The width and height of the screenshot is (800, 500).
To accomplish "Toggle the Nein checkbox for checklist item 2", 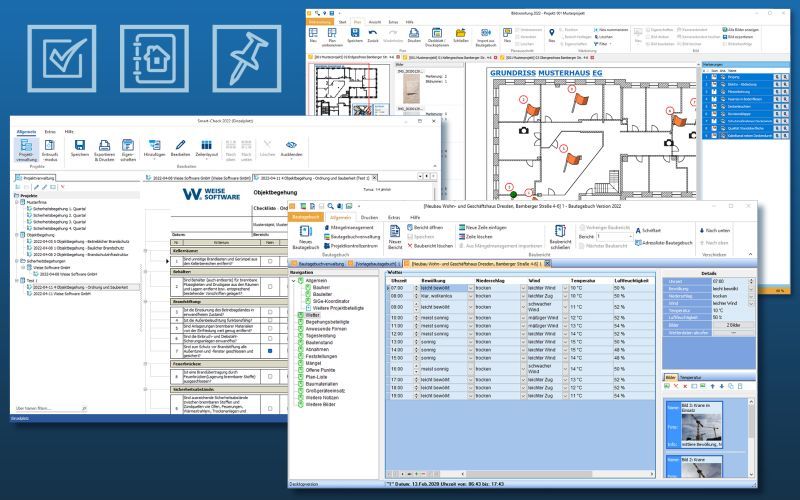I will click(x=270, y=286).
